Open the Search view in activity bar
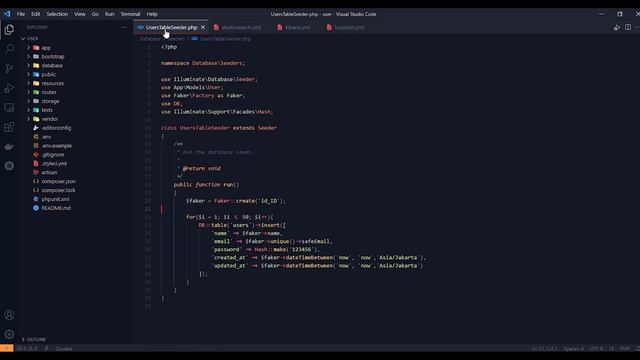The height and width of the screenshot is (360, 640). coord(9,49)
